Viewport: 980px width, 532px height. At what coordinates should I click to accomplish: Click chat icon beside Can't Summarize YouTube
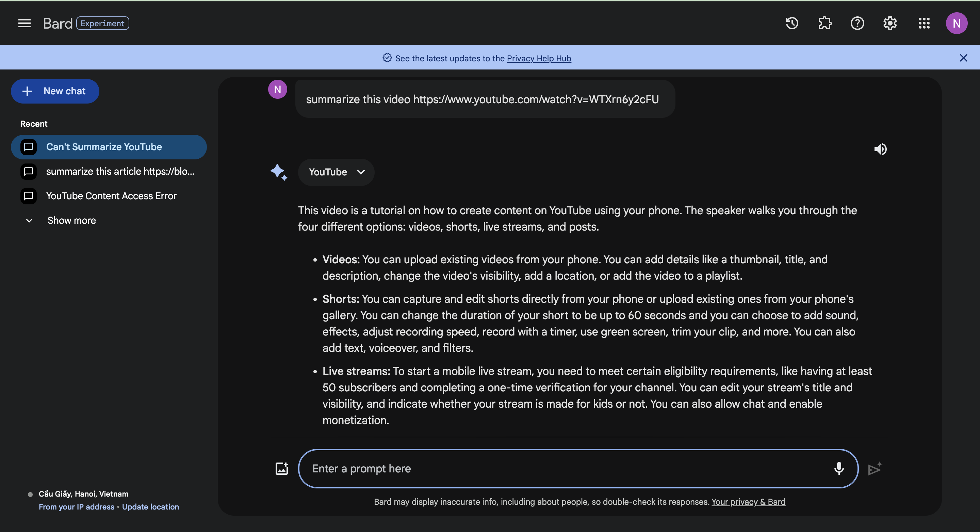(29, 147)
